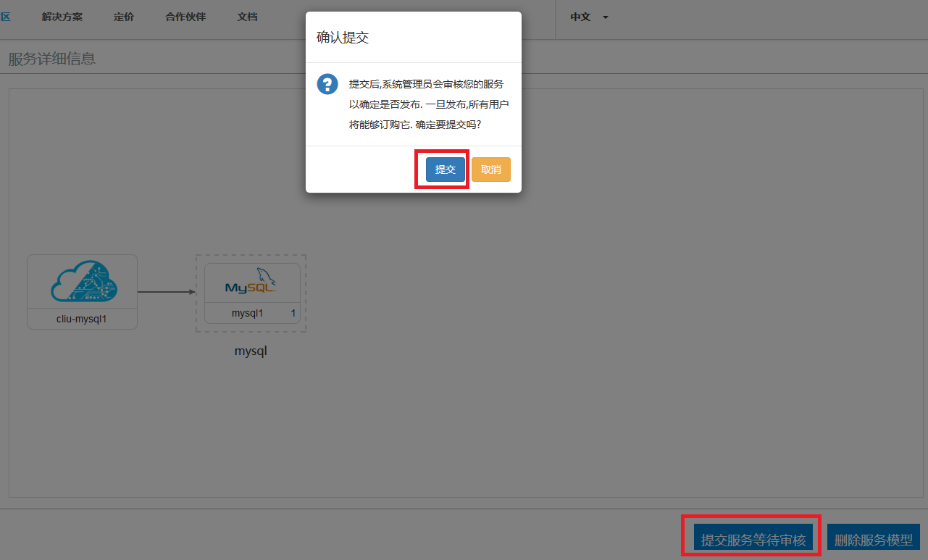Confirm with the blue 提交 button
The width and height of the screenshot is (928, 560).
[446, 170]
